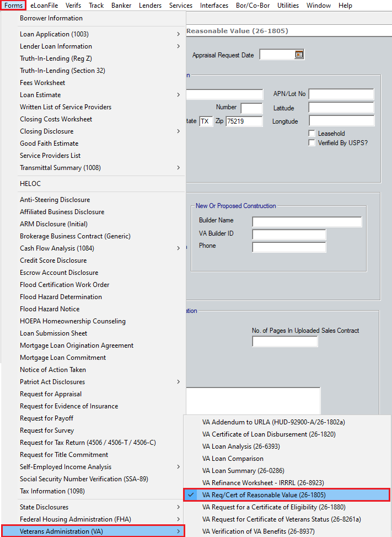392x537 pixels.
Task: Open the Services menu
Action: coord(181,6)
